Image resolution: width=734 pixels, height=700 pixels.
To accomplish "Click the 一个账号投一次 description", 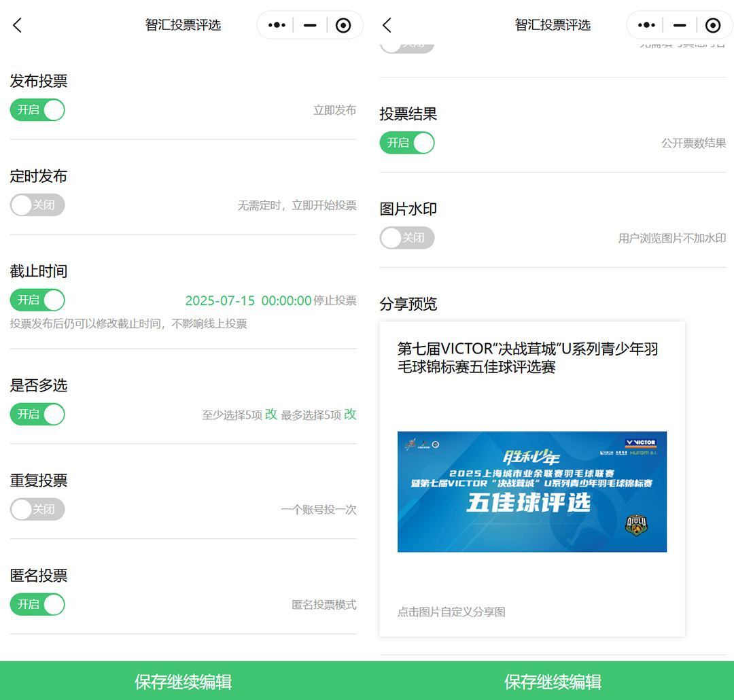I will pos(318,510).
